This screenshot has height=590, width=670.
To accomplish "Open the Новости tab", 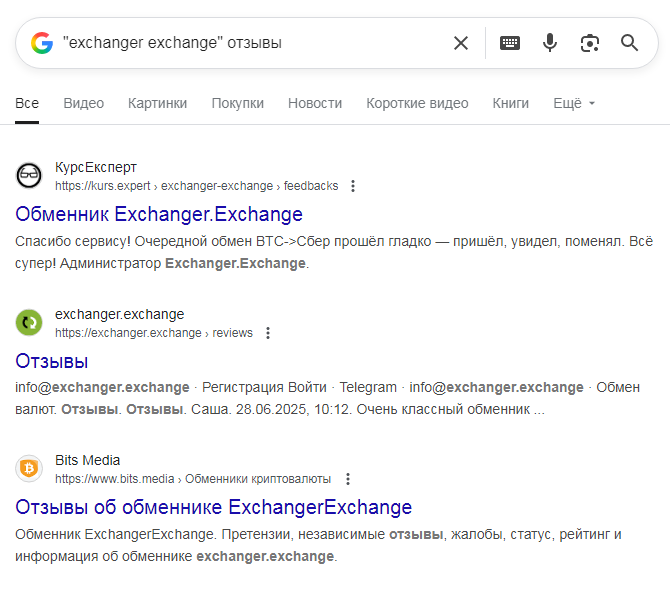I will 315,103.
